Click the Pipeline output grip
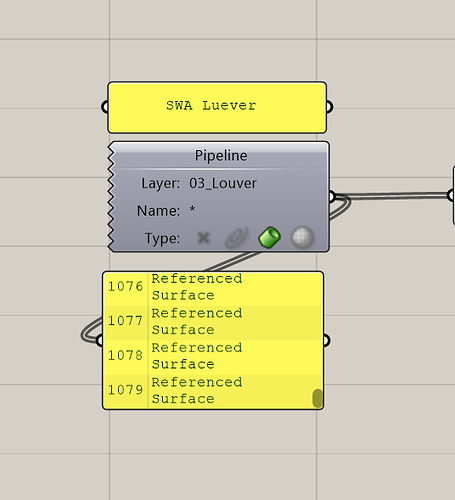The width and height of the screenshot is (455, 500). pos(331,196)
